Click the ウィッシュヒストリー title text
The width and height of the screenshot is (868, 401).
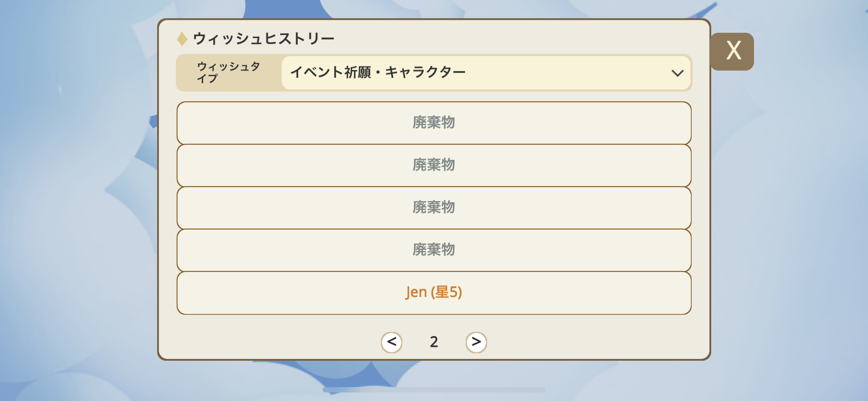(x=264, y=38)
